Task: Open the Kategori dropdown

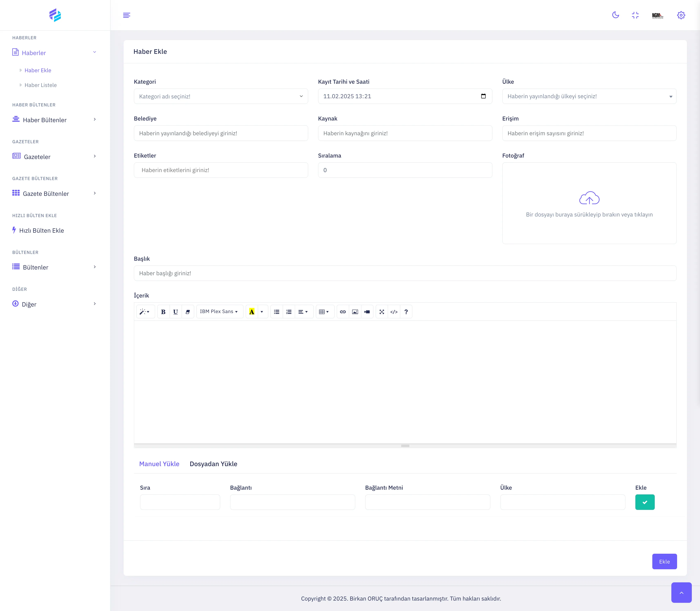Action: (x=221, y=97)
